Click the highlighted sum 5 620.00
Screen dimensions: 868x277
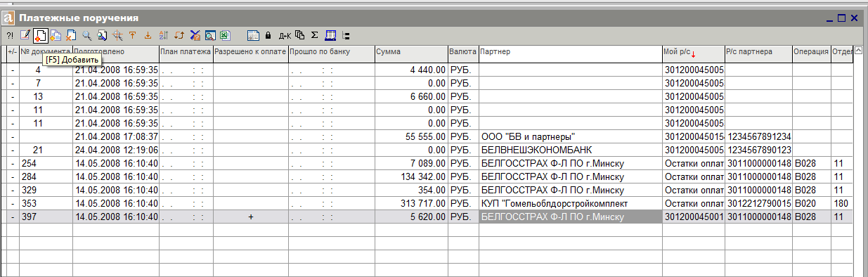coord(410,217)
